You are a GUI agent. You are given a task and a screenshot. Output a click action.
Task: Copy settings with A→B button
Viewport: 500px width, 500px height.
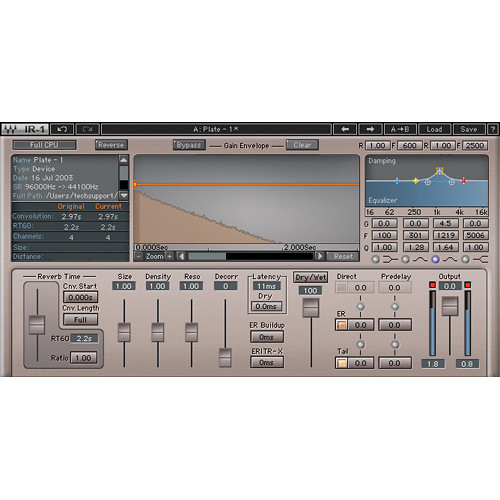click(400, 129)
